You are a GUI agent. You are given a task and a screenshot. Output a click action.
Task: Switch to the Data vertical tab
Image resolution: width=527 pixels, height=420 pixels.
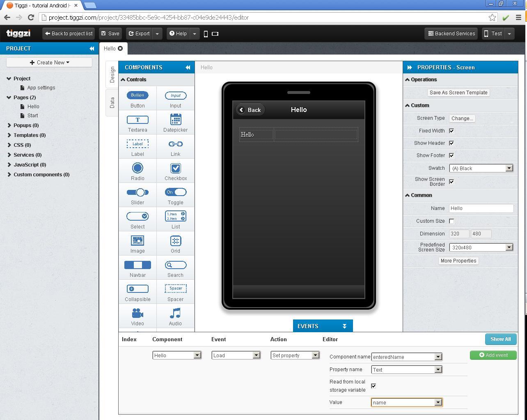coord(112,103)
